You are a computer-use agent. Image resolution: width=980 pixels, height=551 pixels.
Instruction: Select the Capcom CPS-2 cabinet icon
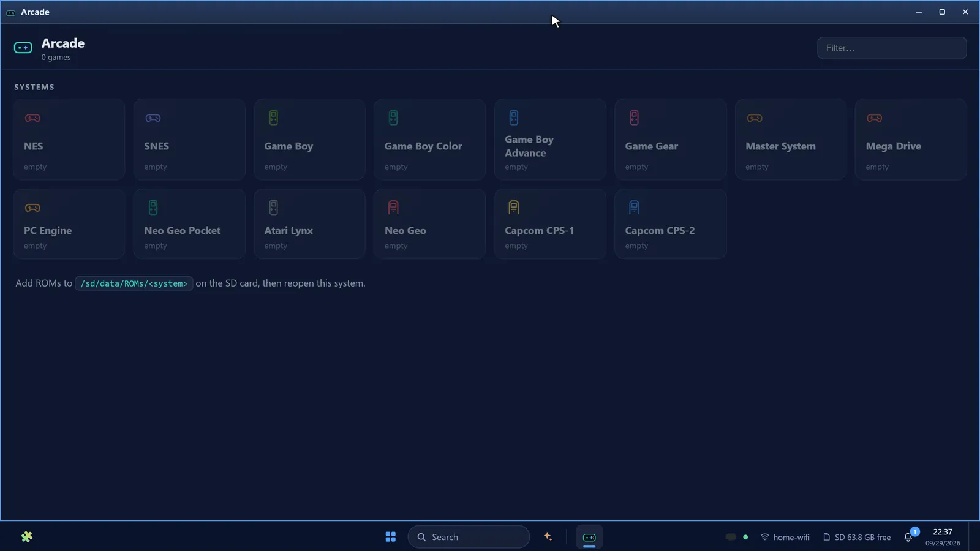pyautogui.click(x=634, y=208)
